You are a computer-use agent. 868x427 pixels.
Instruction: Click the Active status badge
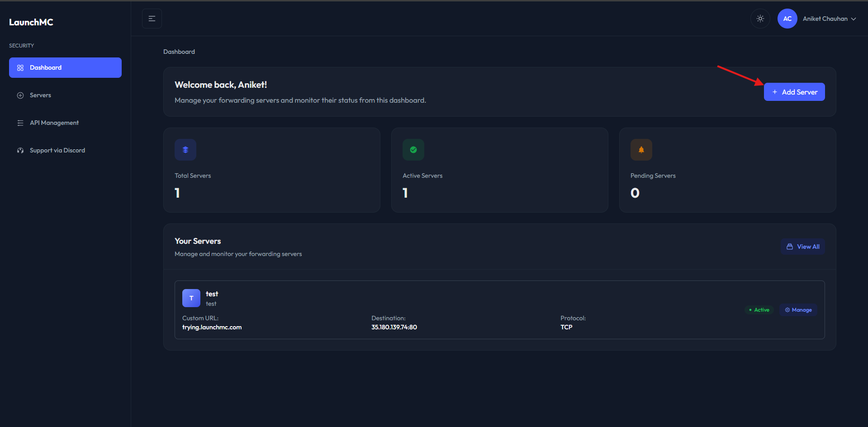coord(759,310)
